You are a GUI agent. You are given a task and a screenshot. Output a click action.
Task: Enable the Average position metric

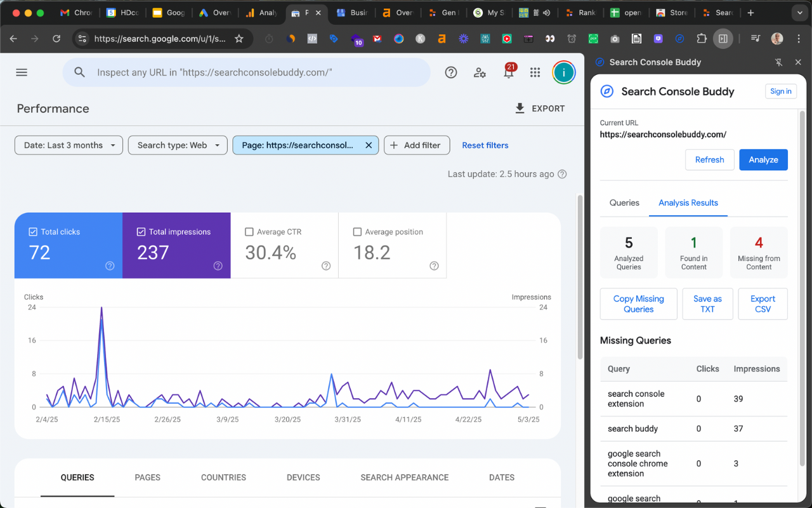point(357,232)
